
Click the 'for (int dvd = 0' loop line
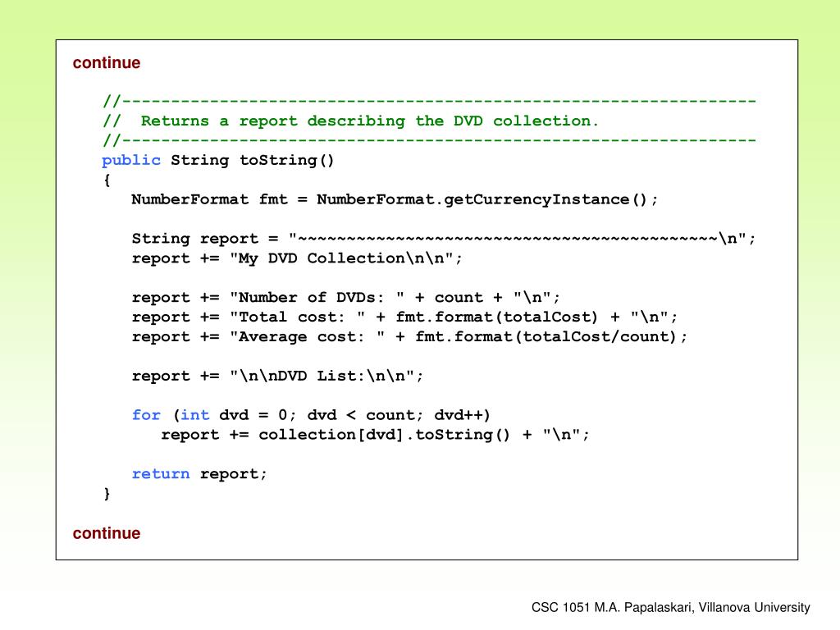point(311,415)
